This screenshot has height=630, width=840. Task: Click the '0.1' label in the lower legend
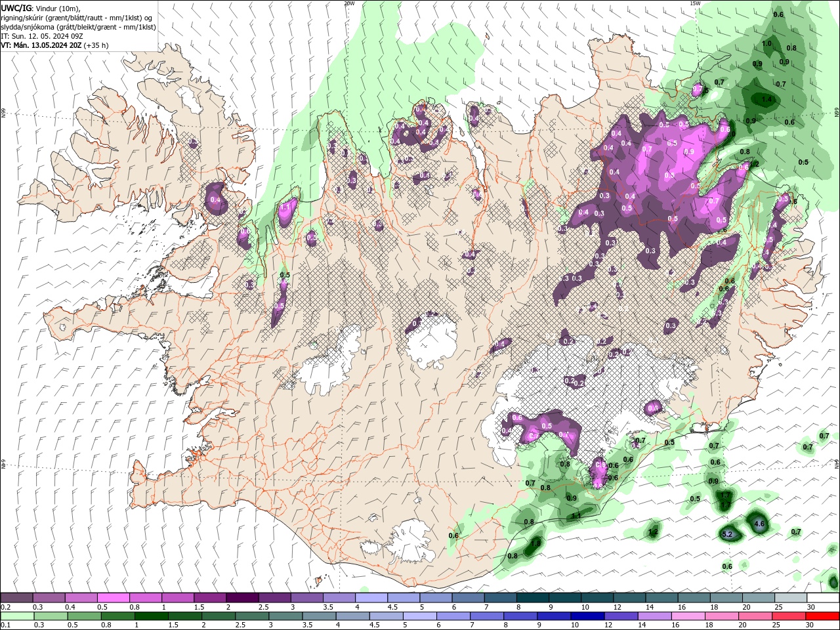click(5, 625)
